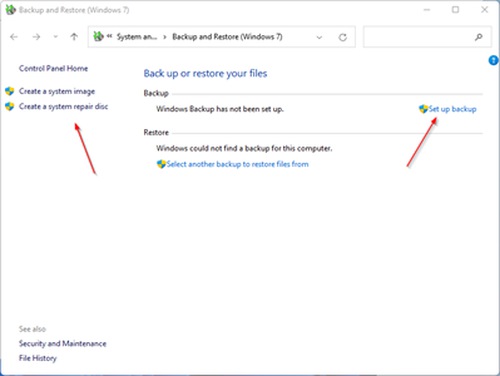Click the Refresh button in the address bar
This screenshot has width=500, height=376.
(x=343, y=37)
